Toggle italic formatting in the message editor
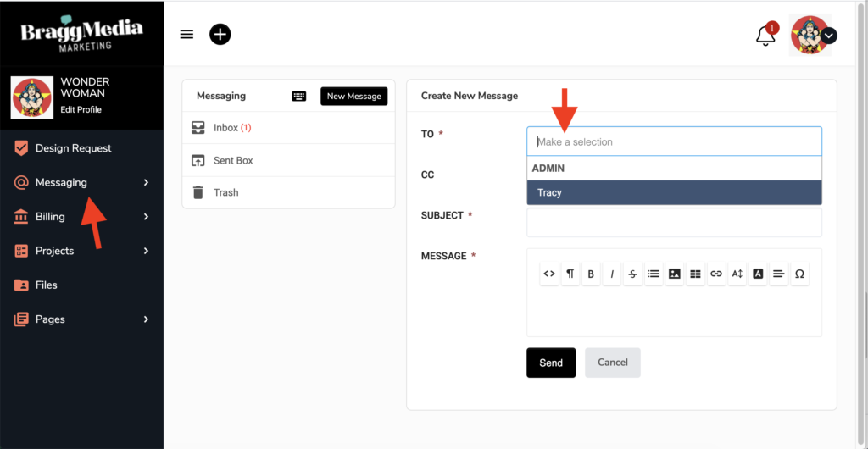 (x=612, y=274)
